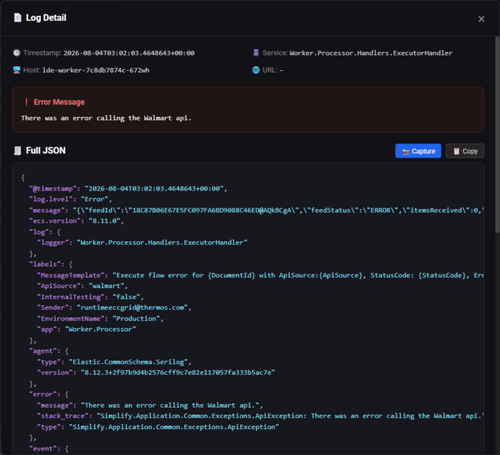Viewport: 500px width, 455px height.
Task: Click the JSON "message" line with feedId
Action: pos(256,210)
